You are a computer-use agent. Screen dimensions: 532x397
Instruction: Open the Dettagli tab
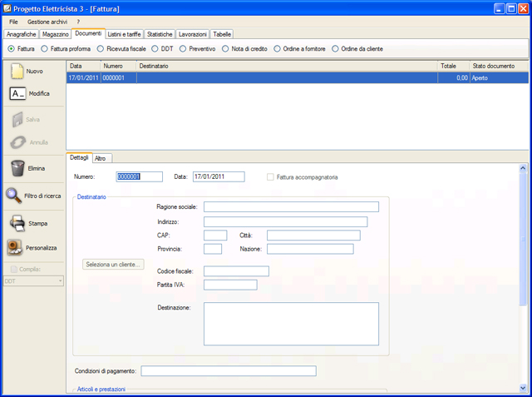pyautogui.click(x=79, y=157)
